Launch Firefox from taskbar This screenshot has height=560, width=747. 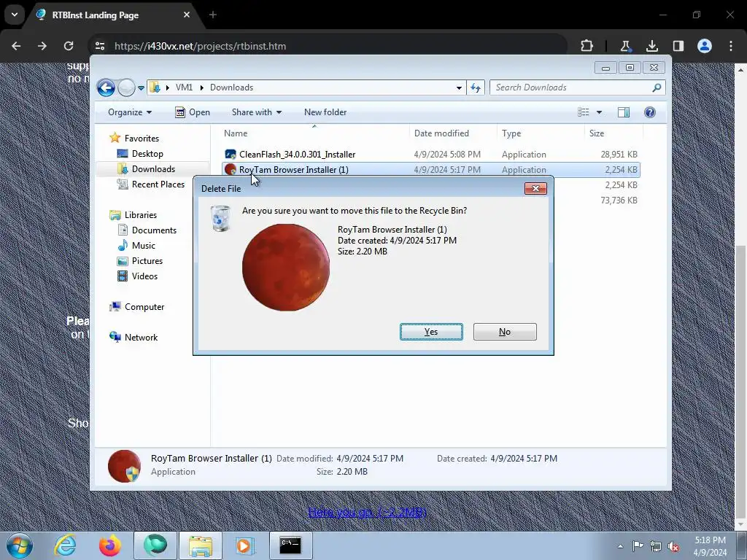[110, 545]
